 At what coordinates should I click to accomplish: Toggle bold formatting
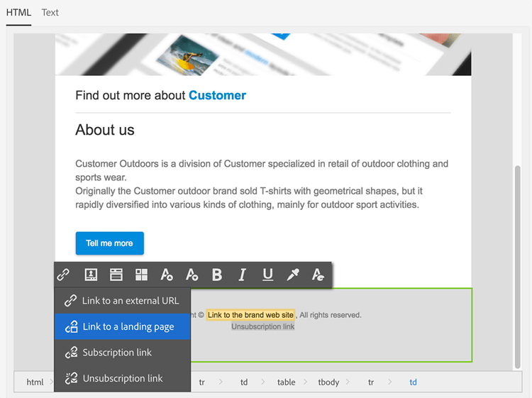tap(217, 275)
